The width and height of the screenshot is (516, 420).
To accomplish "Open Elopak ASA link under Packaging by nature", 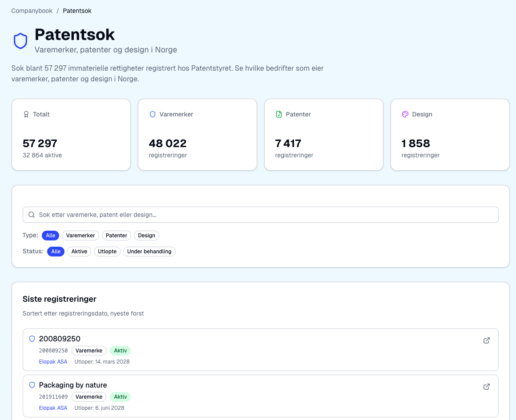I will (x=53, y=408).
